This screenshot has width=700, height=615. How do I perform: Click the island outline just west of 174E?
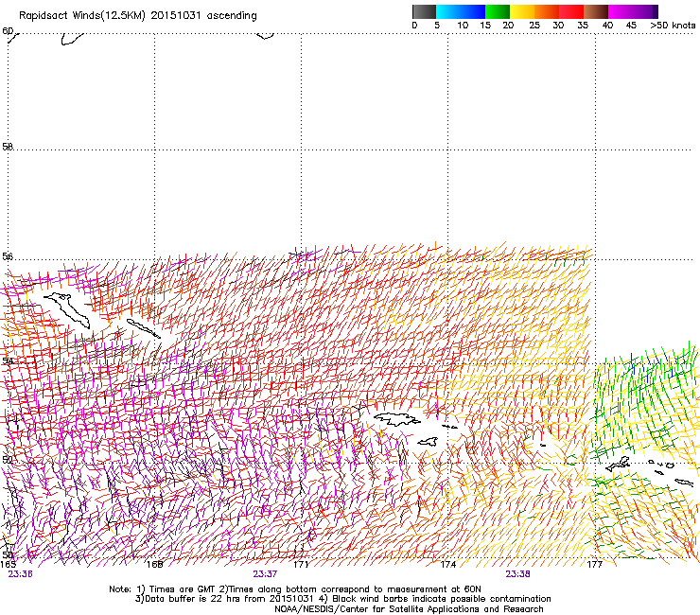click(429, 442)
